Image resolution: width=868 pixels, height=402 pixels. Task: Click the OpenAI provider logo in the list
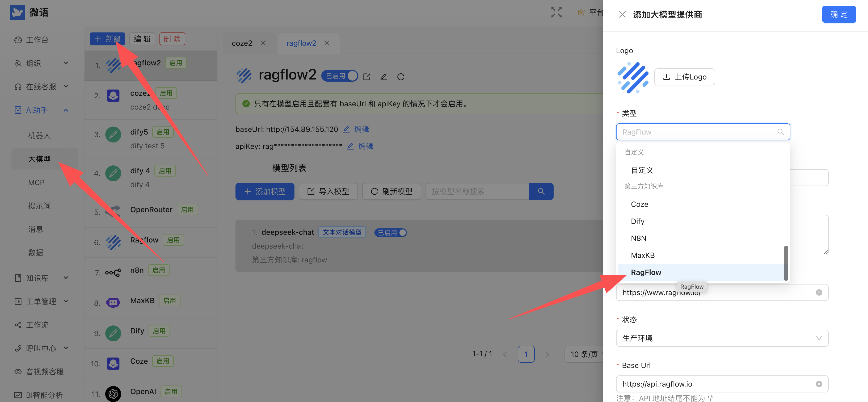click(x=113, y=393)
